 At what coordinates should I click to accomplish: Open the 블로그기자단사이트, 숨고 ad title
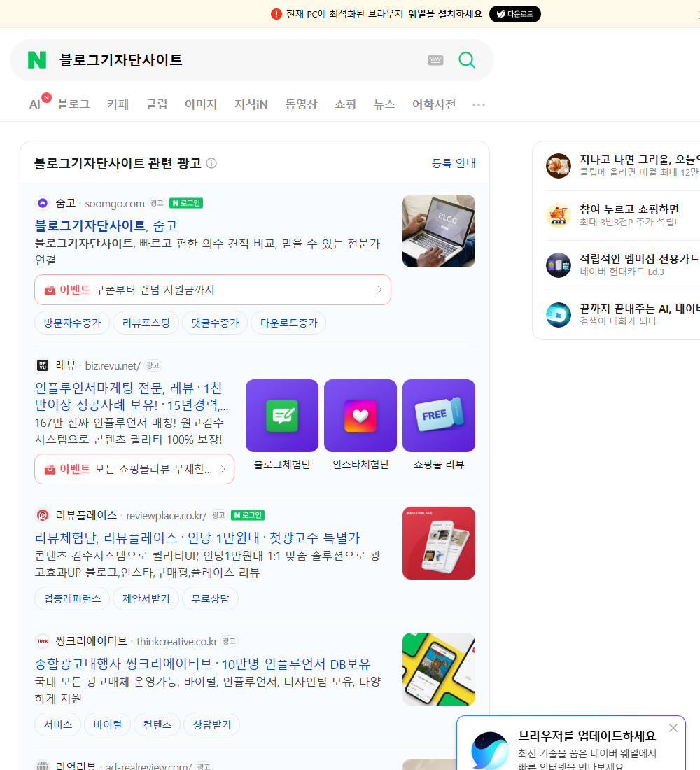click(x=106, y=225)
